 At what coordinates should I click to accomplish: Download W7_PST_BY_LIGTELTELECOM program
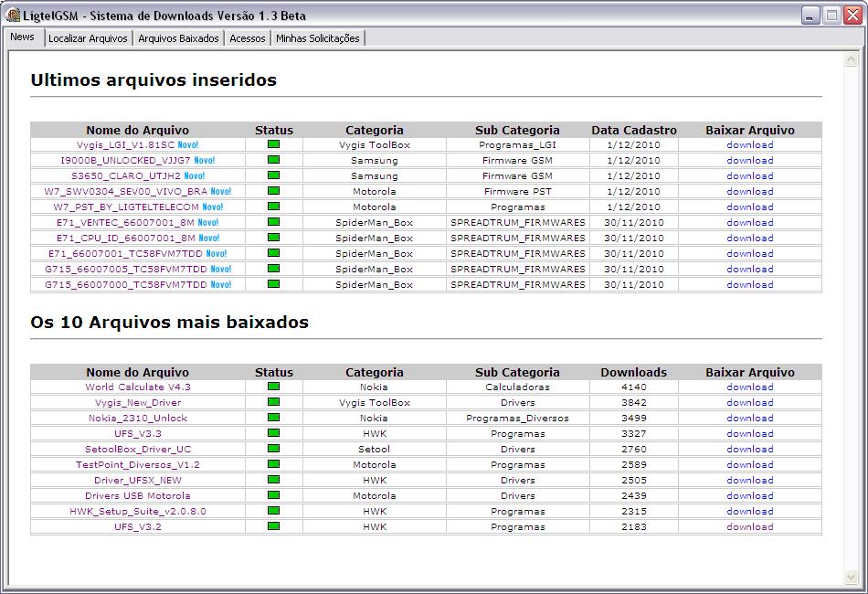tap(749, 207)
